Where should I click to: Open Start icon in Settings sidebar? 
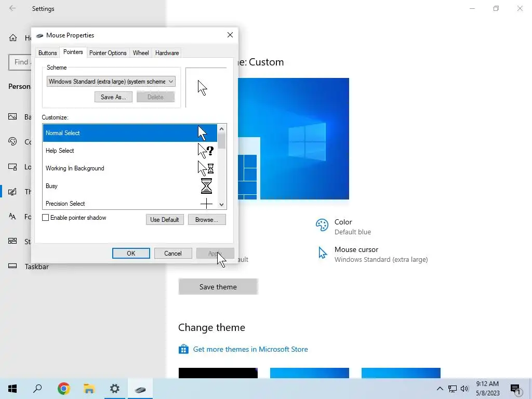(12, 241)
